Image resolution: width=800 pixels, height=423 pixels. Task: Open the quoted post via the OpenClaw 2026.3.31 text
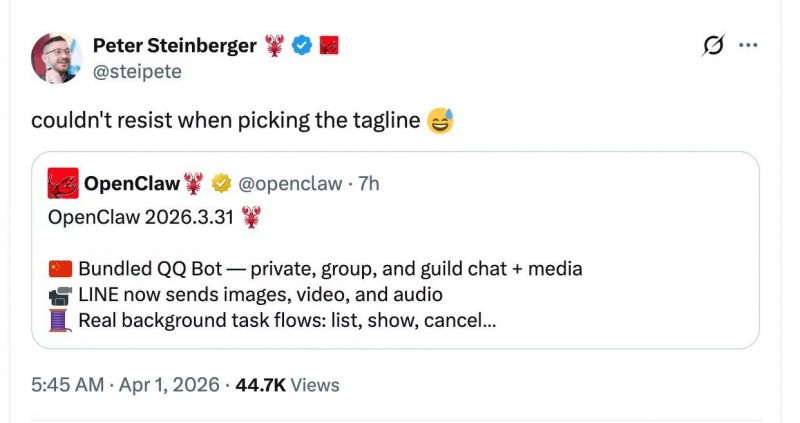(x=141, y=216)
